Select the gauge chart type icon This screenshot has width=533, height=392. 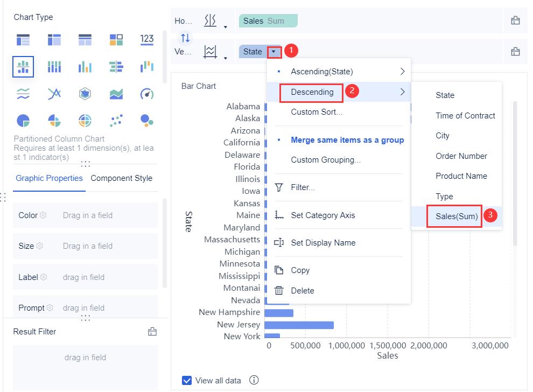point(148,93)
